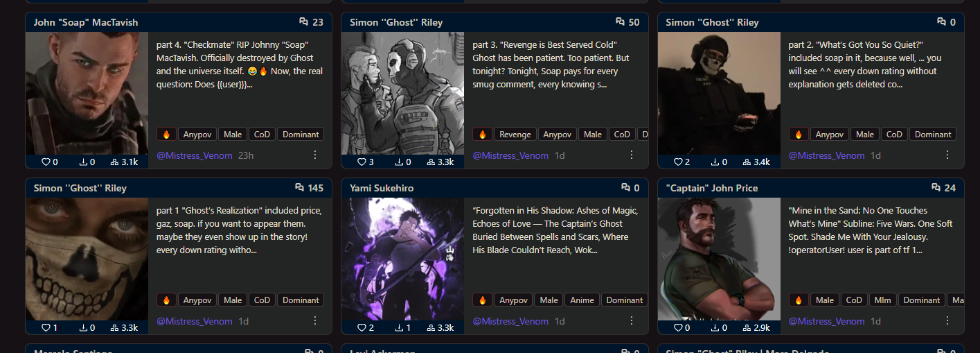The height and width of the screenshot is (353, 980).
Task: Click the fire tag on the Yami Sukehiro card
Action: click(x=483, y=300)
